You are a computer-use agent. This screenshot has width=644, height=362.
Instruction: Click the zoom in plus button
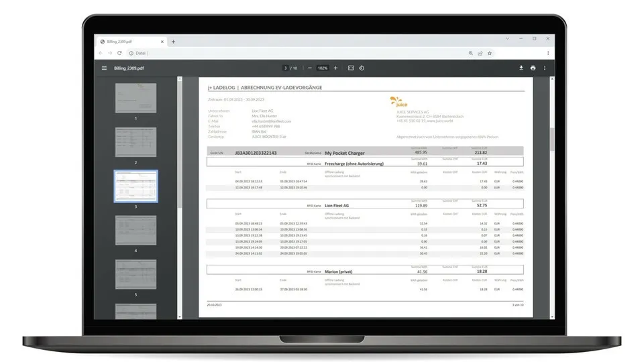tap(335, 68)
